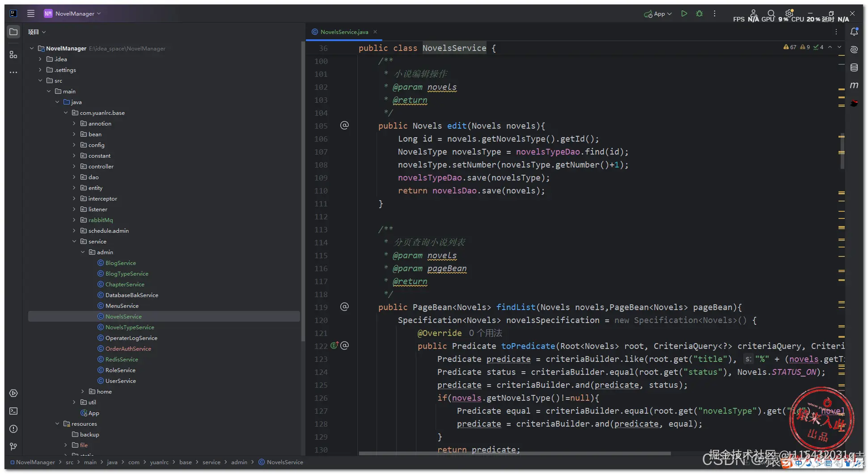
Task: Click the project tree vertical scrollbar
Action: [303, 192]
